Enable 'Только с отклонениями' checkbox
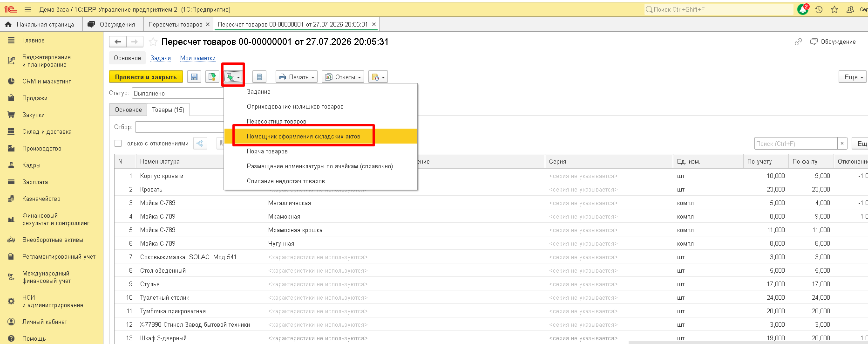868x344 pixels. click(x=118, y=144)
